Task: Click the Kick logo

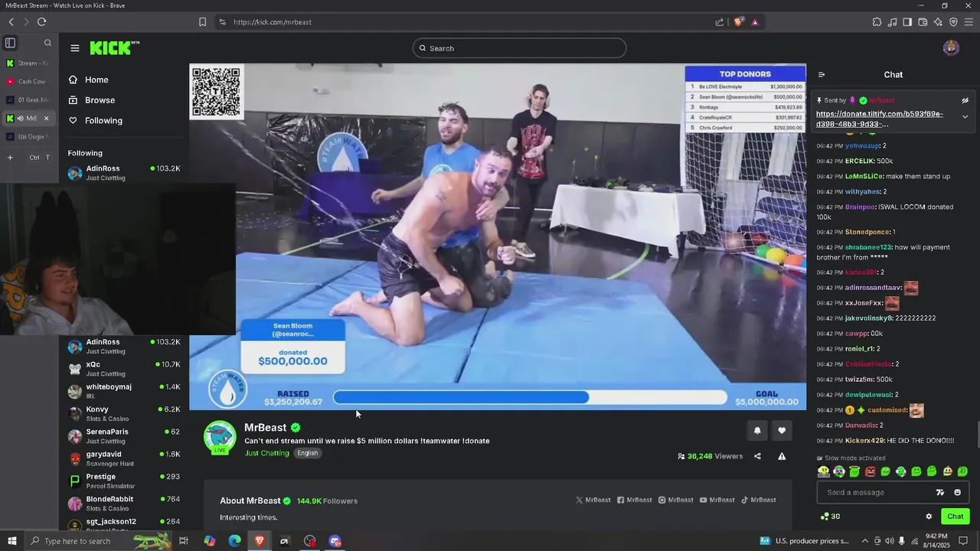Action: 115,47
